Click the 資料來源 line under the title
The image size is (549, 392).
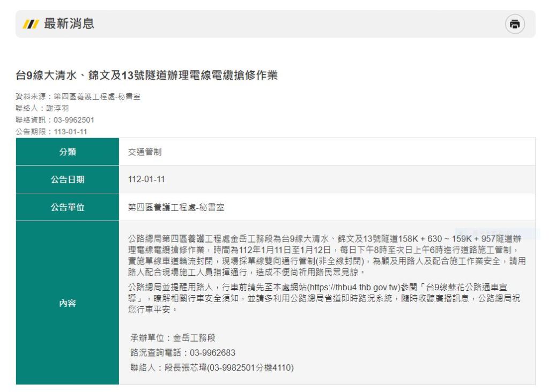[x=78, y=96]
